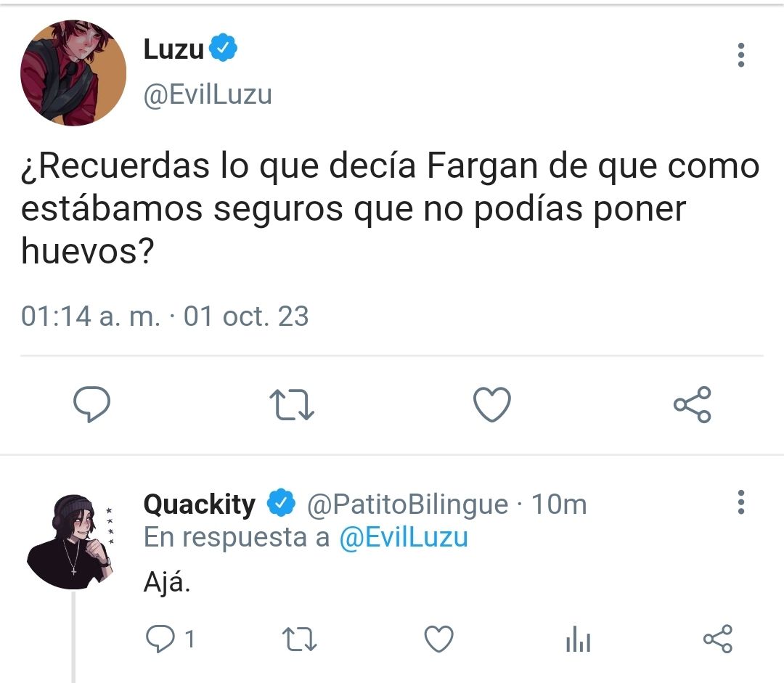
Task: Reply to Luzu's main tweet
Action: pos(91,404)
